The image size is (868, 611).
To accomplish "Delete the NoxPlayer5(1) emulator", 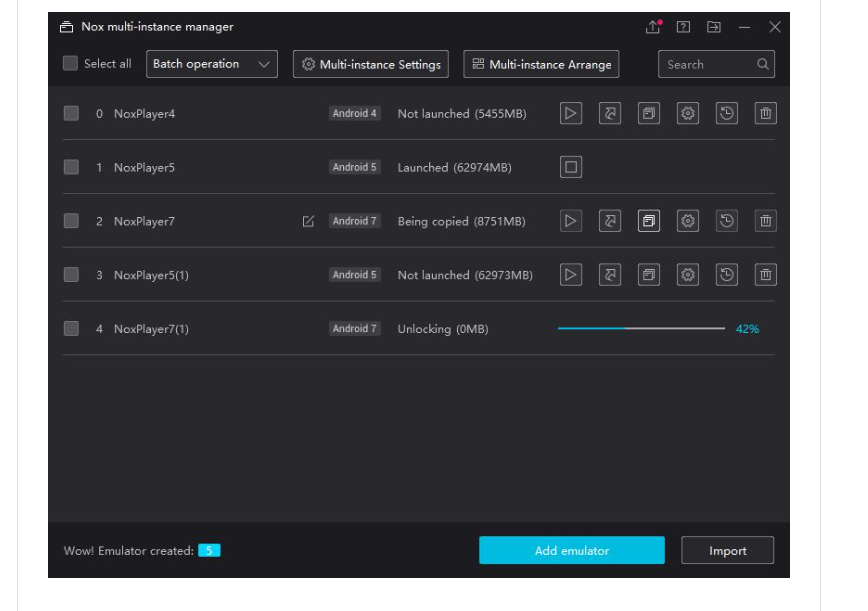I will [x=766, y=275].
